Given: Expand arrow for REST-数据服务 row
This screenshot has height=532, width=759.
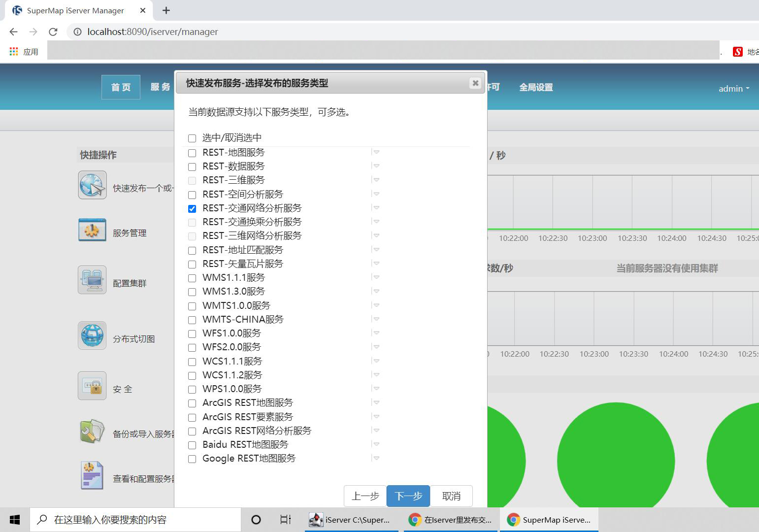Looking at the screenshot, I should coord(376,166).
